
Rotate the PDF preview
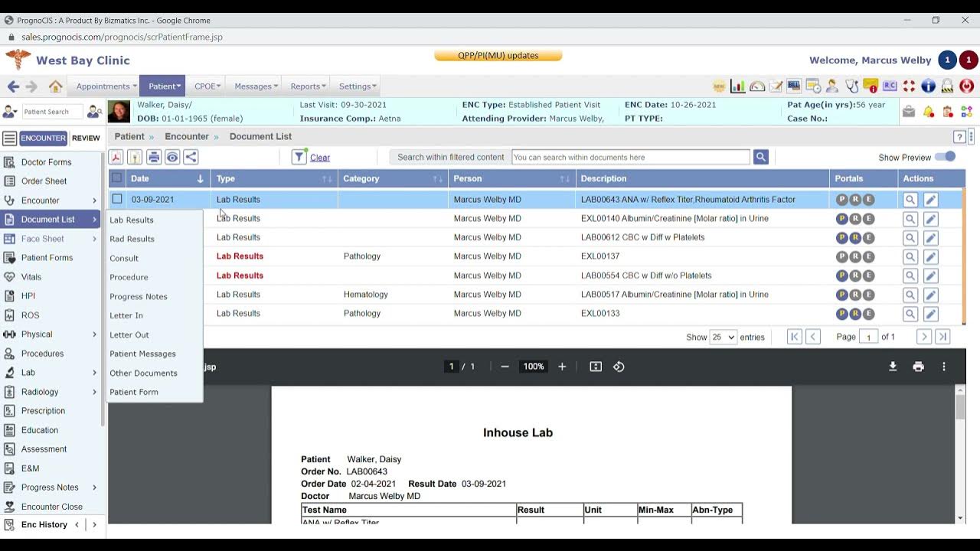tap(619, 367)
